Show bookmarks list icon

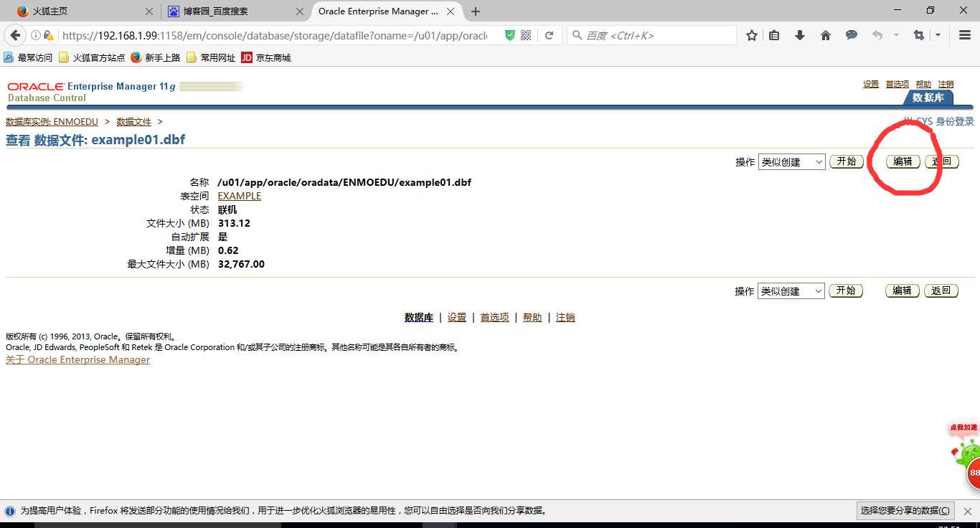(x=774, y=35)
